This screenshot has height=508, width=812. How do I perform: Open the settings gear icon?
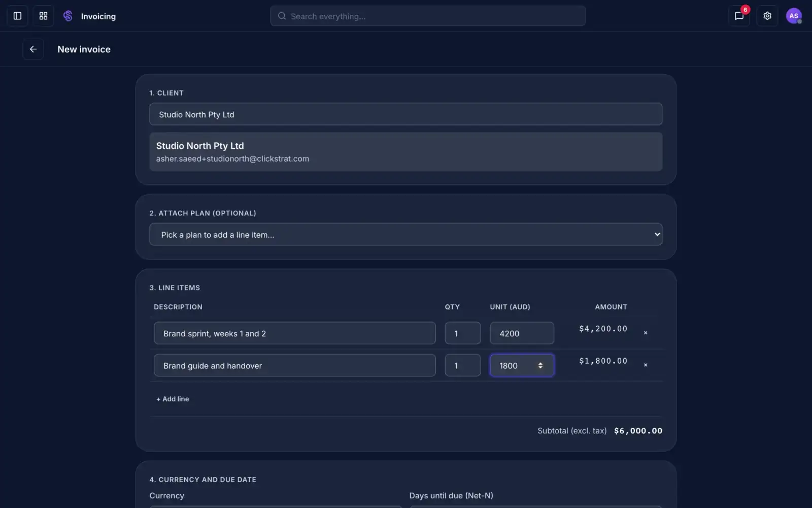[767, 16]
